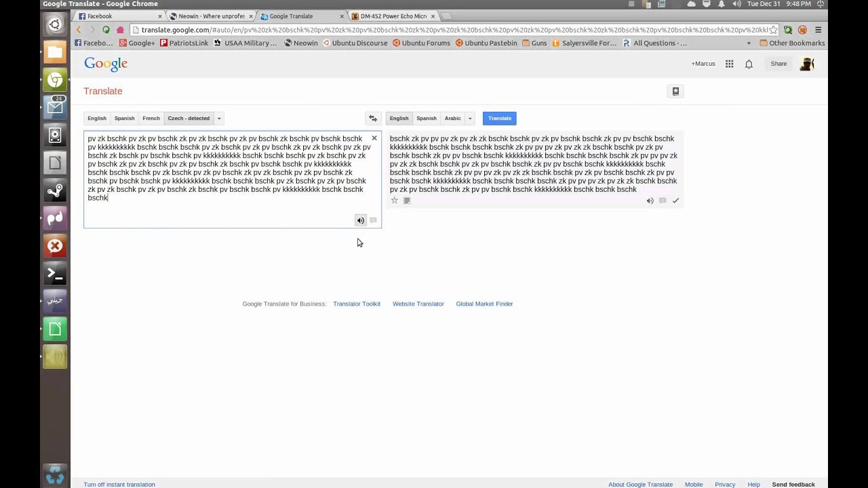Open the Guns bookmark folder
The height and width of the screenshot is (488, 868).
tap(534, 43)
